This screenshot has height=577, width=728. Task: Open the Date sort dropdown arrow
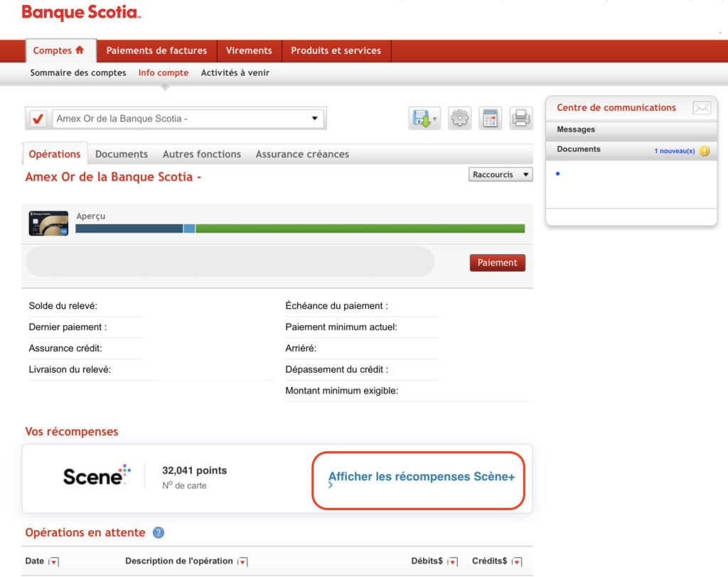coord(55,561)
